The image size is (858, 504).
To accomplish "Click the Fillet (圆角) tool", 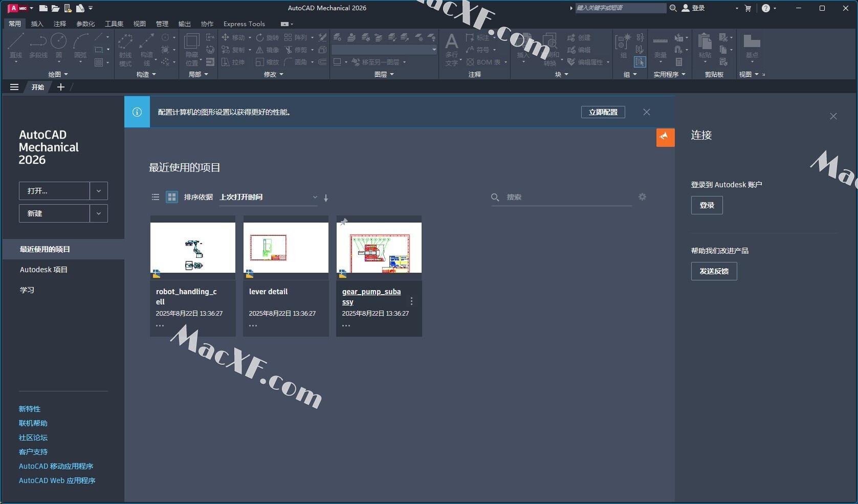I will [296, 62].
